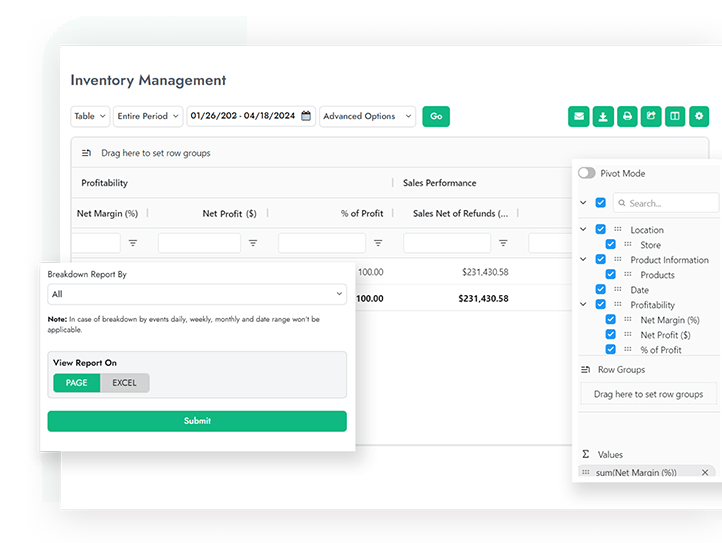The width and height of the screenshot is (722, 543).
Task: Click the green print icon
Action: click(x=627, y=116)
